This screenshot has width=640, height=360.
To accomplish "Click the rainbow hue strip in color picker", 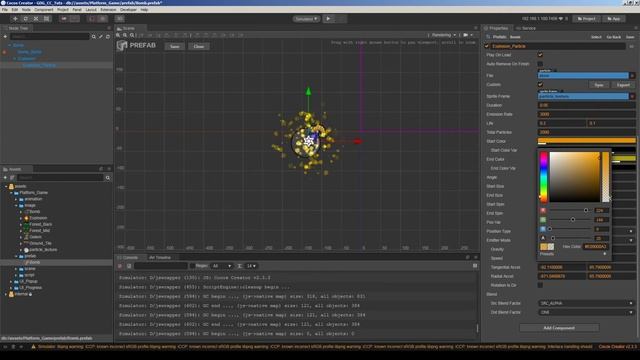I will (543, 177).
